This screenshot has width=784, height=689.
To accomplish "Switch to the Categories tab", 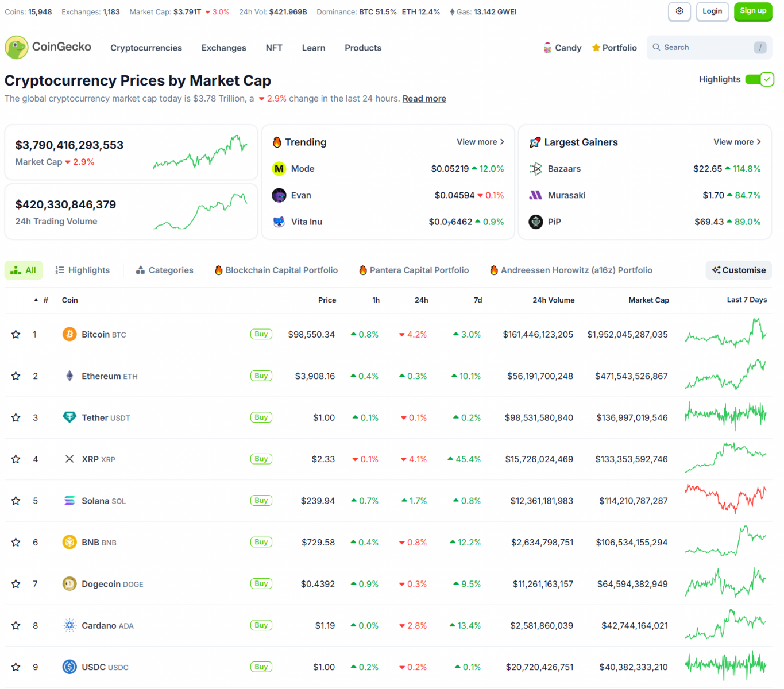I will click(x=164, y=270).
